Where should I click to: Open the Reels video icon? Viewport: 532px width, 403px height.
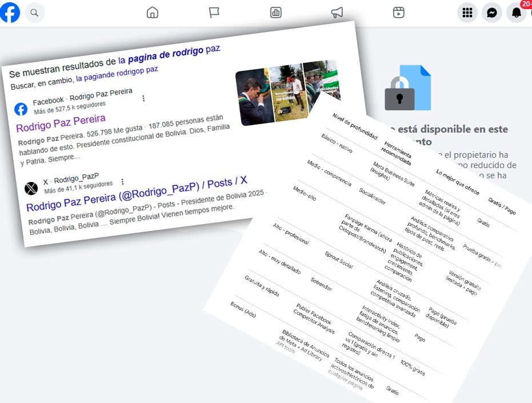pyautogui.click(x=399, y=13)
